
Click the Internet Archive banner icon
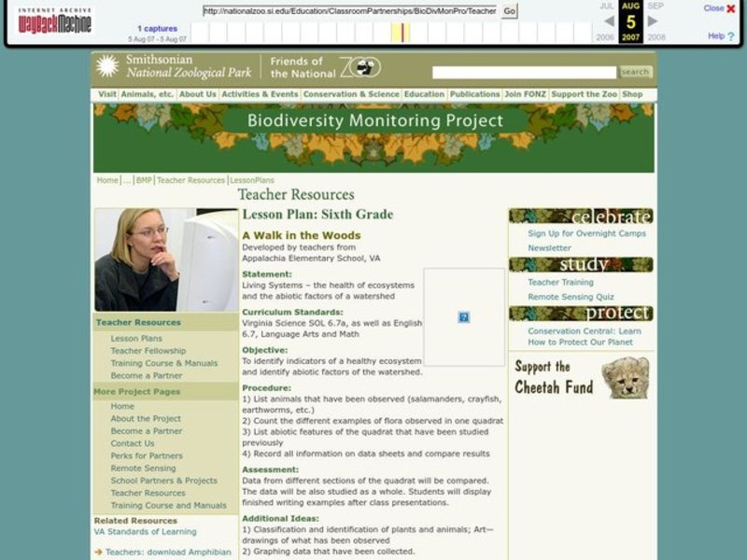point(54,9)
